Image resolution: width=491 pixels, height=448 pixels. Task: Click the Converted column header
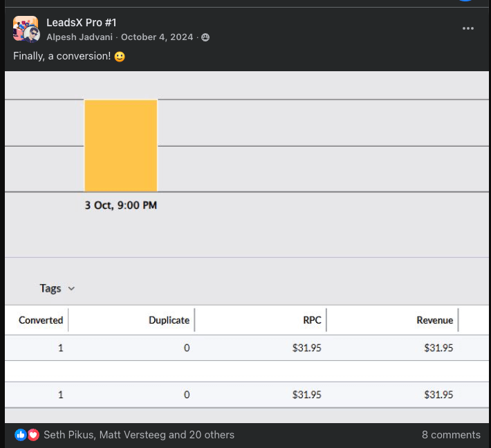[41, 320]
